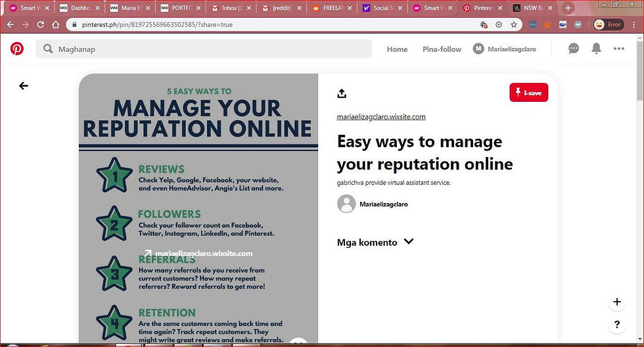Click the search magnifier icon
This screenshot has width=644, height=347.
(48, 49)
